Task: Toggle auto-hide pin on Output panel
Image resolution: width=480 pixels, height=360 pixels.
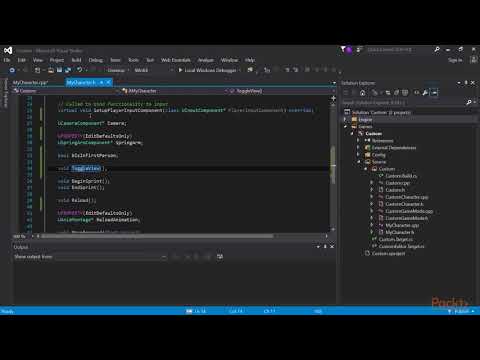Action: (325, 247)
